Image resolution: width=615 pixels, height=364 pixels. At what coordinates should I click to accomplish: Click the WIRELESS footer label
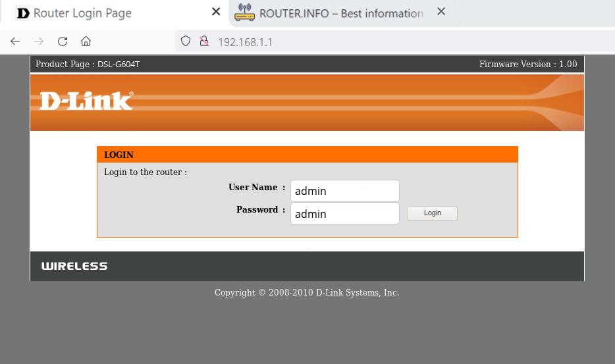click(74, 267)
